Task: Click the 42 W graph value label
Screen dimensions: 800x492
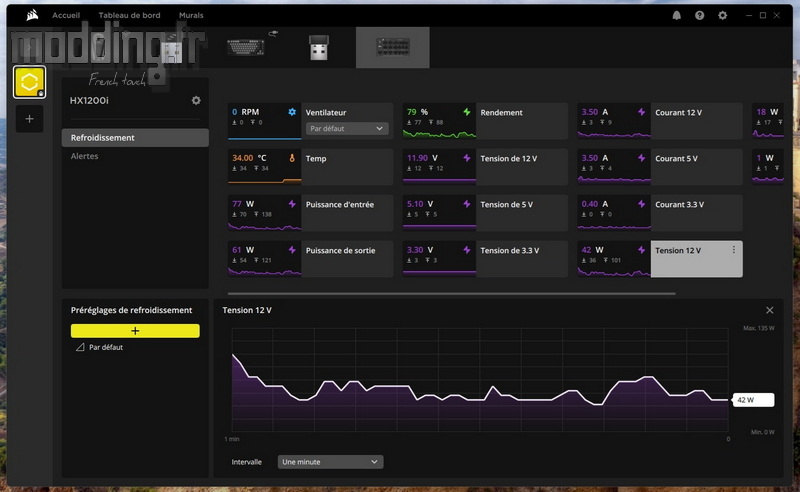Action: pyautogui.click(x=754, y=400)
